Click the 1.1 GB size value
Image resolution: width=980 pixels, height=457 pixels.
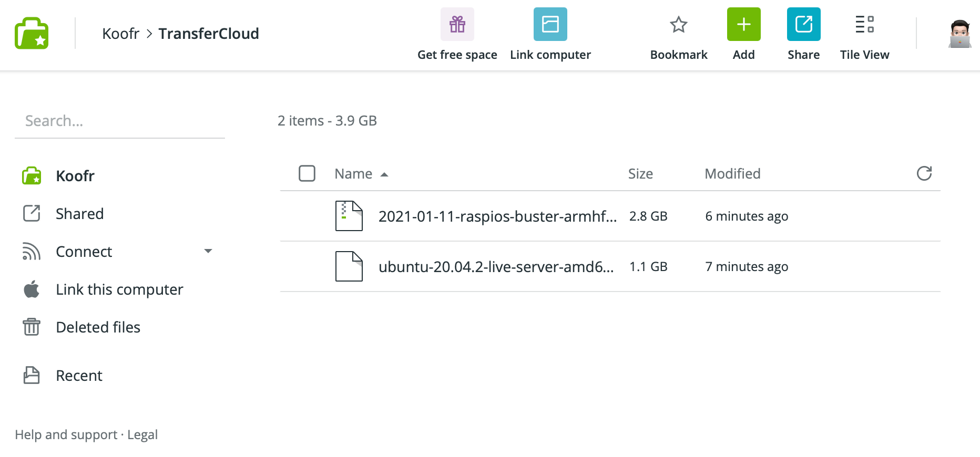coord(648,267)
